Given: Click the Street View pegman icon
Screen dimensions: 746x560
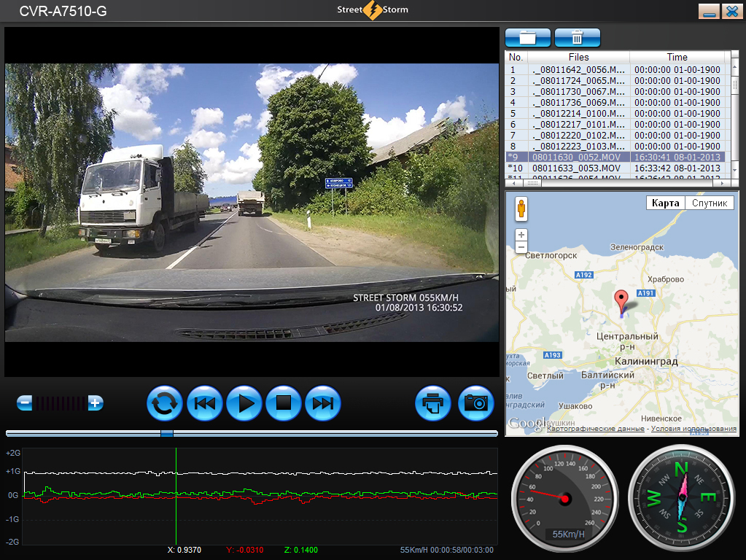Looking at the screenshot, I should coord(521,209).
